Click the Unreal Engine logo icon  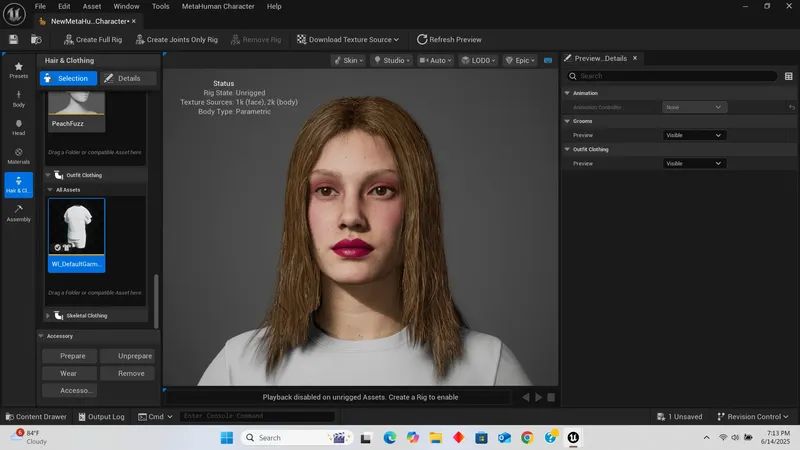(x=14, y=14)
